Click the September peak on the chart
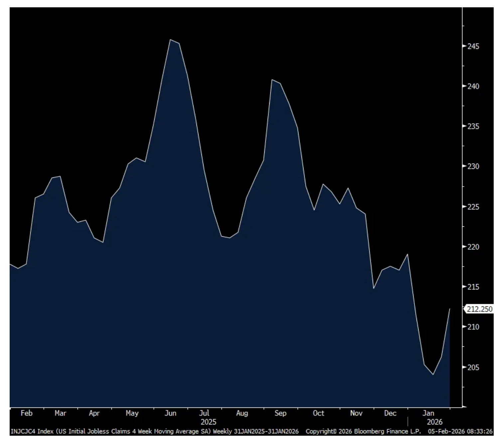 click(x=272, y=80)
